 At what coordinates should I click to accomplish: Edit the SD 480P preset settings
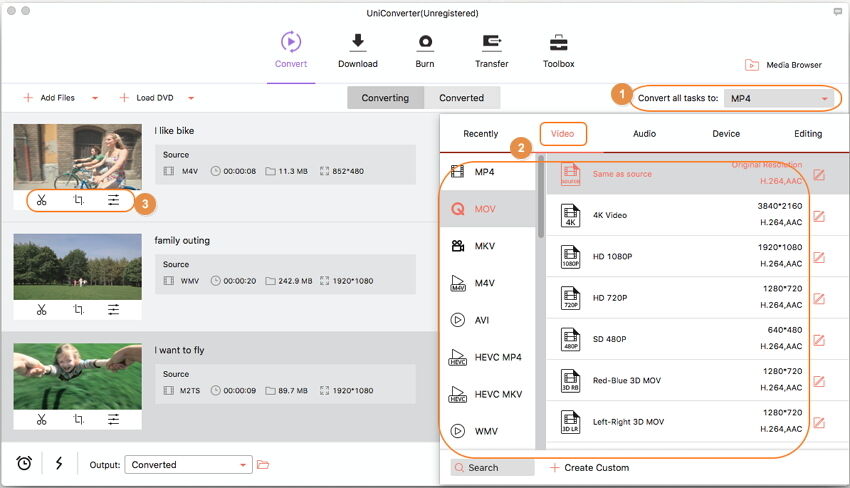coord(819,340)
